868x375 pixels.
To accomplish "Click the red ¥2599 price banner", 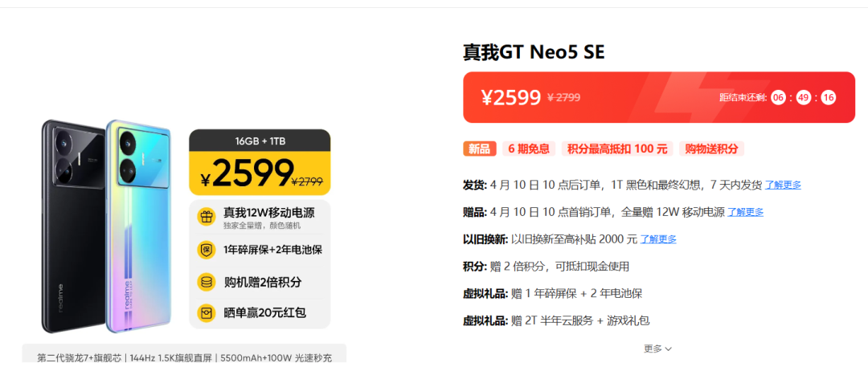I will pos(659,97).
